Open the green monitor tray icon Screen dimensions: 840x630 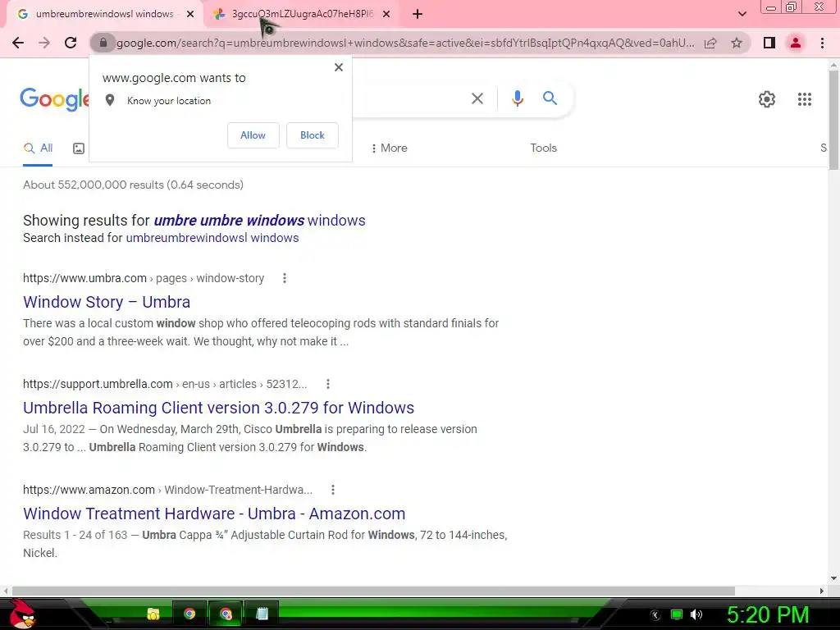coord(677,614)
